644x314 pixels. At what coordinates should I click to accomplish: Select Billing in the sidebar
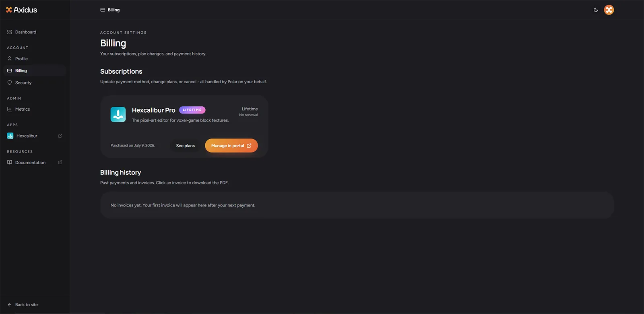coord(35,70)
